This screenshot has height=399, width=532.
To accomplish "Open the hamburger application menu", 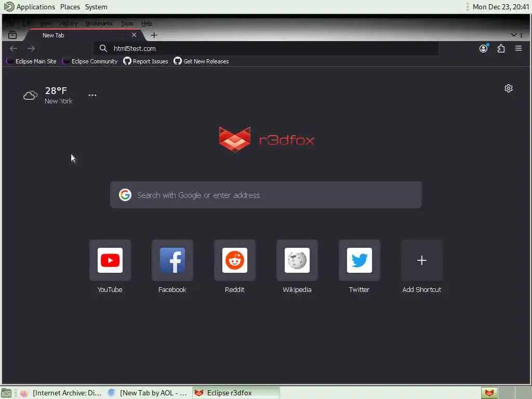I will pyautogui.click(x=518, y=48).
